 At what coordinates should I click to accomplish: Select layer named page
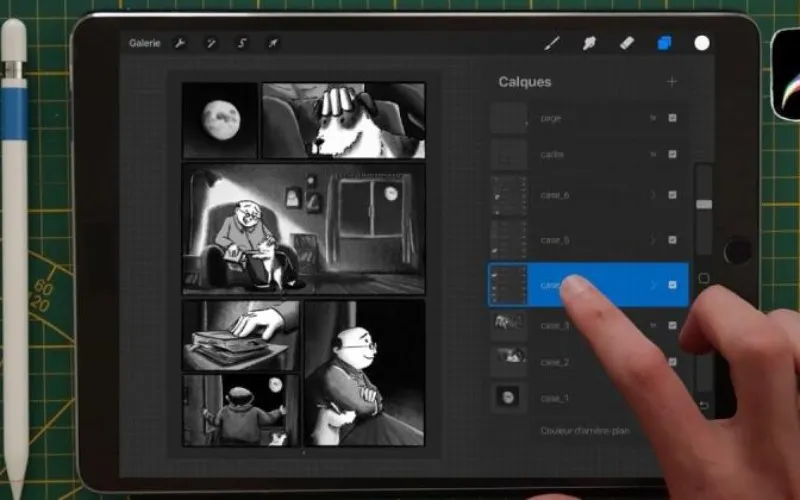pos(551,118)
